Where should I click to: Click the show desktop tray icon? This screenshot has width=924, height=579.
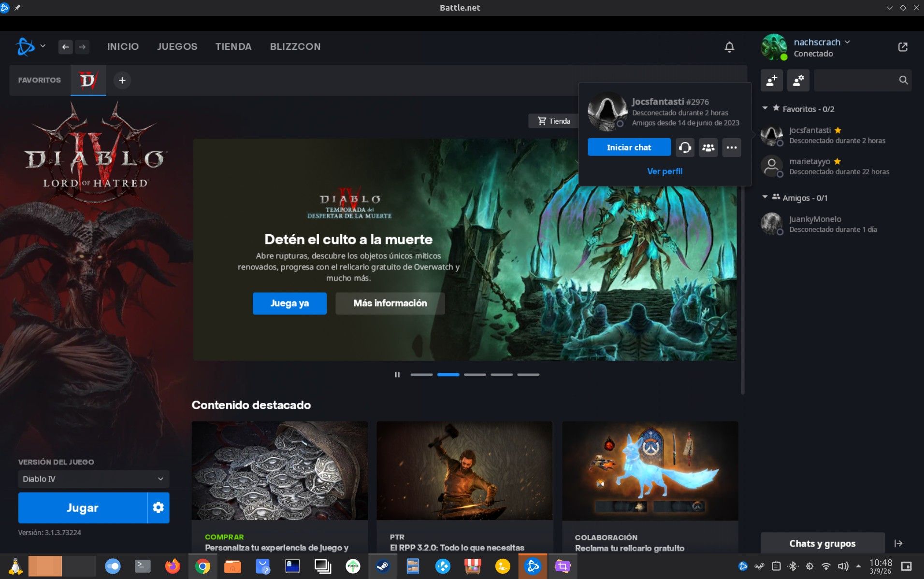[x=907, y=566]
